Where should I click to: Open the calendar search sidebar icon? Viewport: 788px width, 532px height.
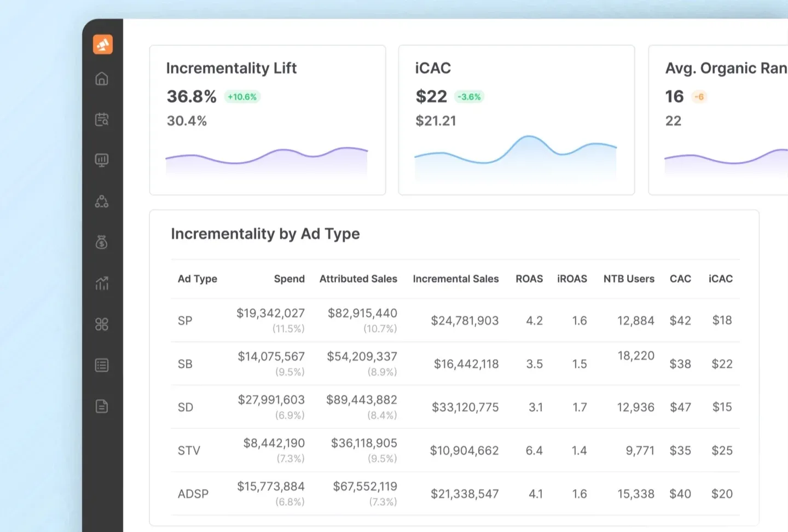tap(102, 119)
